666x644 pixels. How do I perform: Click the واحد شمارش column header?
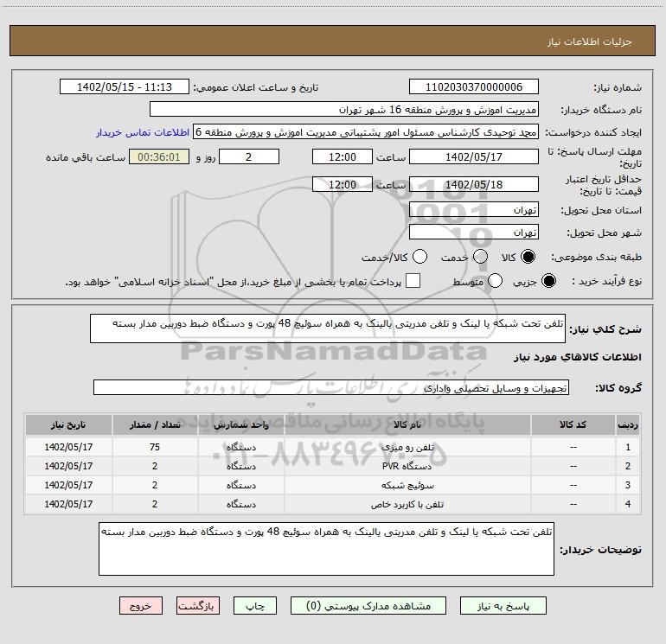(240, 425)
